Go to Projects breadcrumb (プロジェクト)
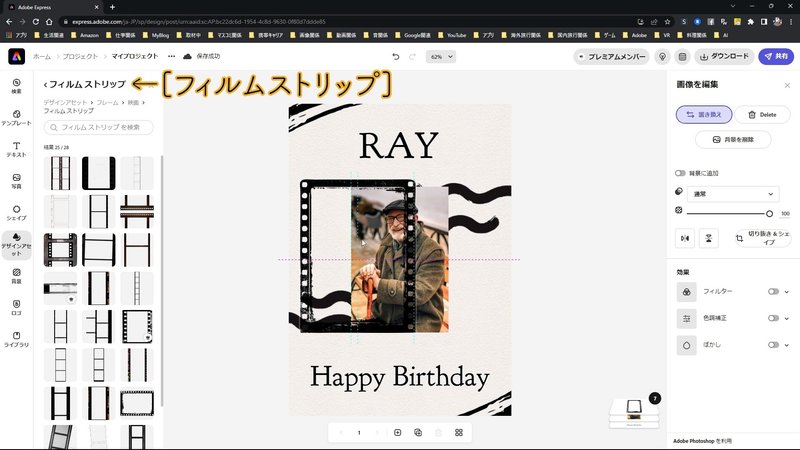The width and height of the screenshot is (800, 450). click(x=80, y=57)
